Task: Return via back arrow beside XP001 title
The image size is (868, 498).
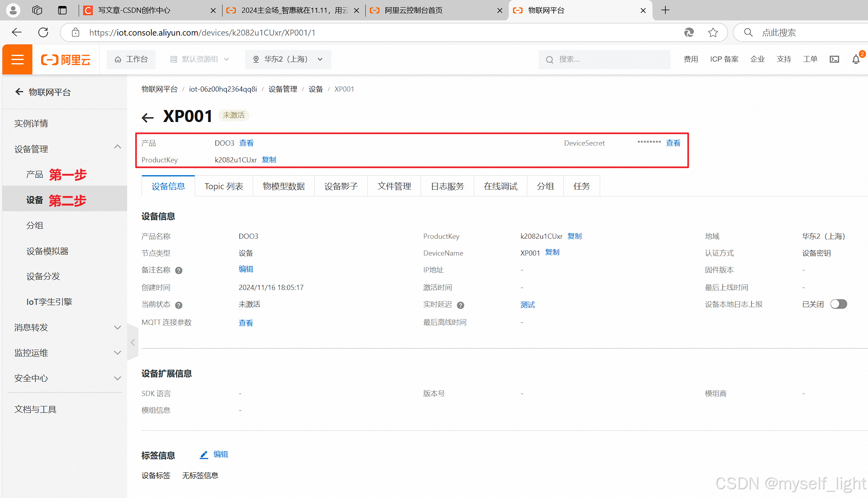Action: point(148,117)
